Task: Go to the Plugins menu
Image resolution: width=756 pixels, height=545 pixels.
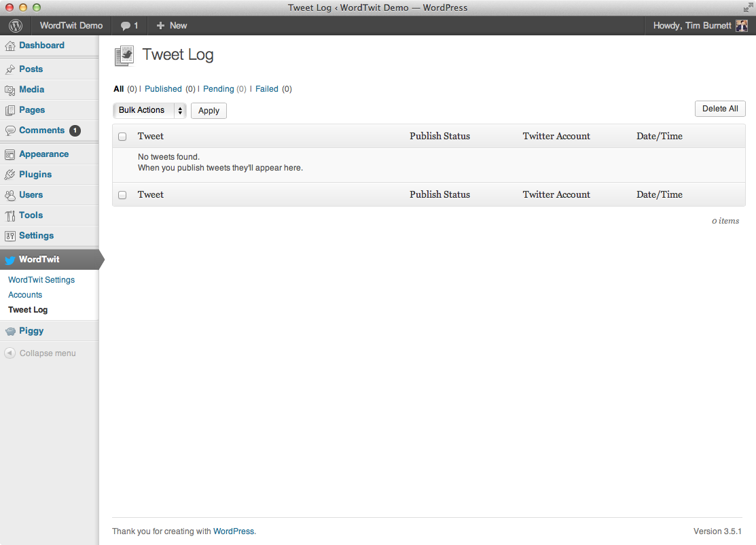Action: tap(35, 175)
